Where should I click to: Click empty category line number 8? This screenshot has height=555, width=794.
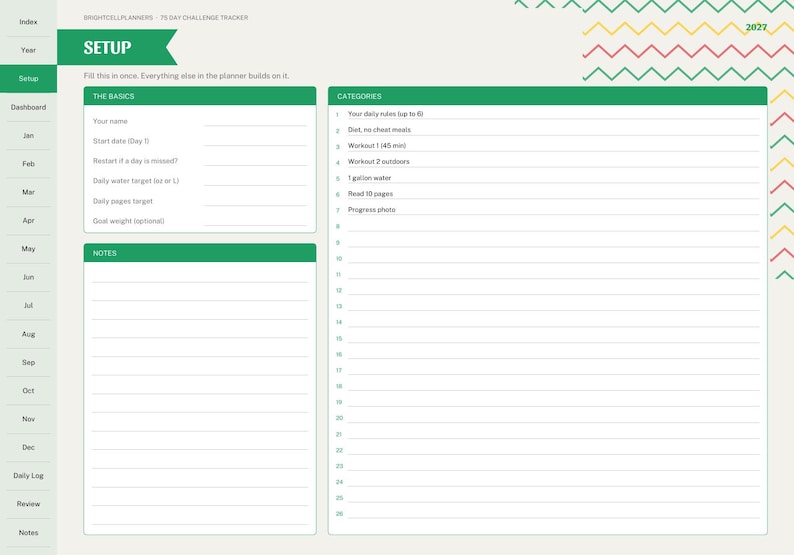547,226
